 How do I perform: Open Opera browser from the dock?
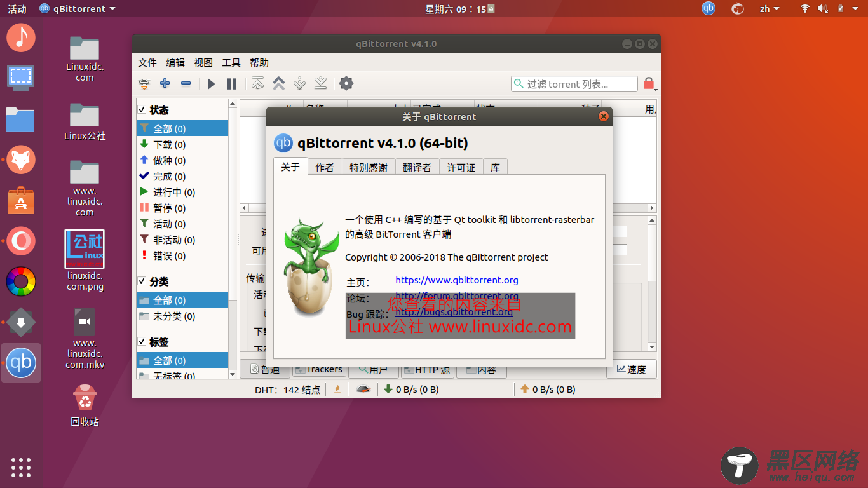tap(21, 241)
